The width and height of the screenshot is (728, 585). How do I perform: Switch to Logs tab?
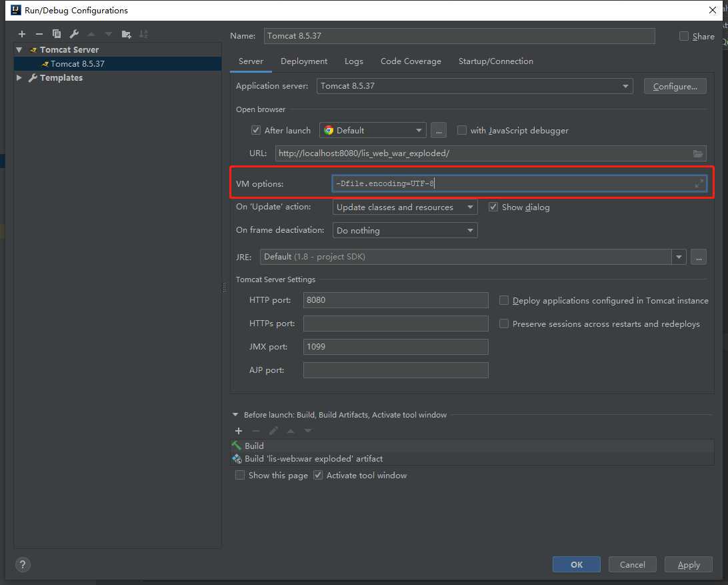(x=354, y=61)
